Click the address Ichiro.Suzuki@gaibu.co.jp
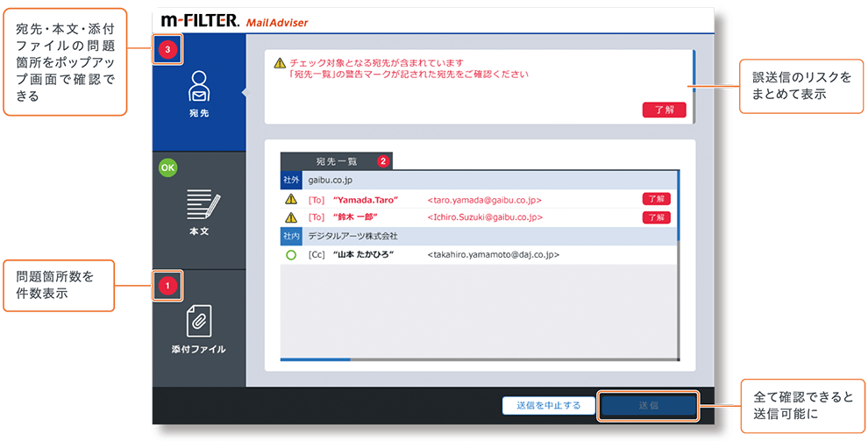 point(486,217)
